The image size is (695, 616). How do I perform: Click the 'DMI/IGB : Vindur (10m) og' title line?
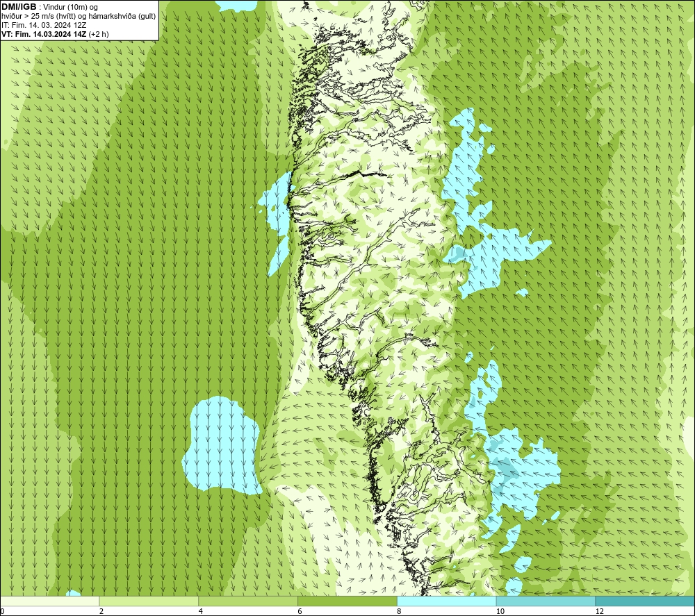[x=50, y=7]
